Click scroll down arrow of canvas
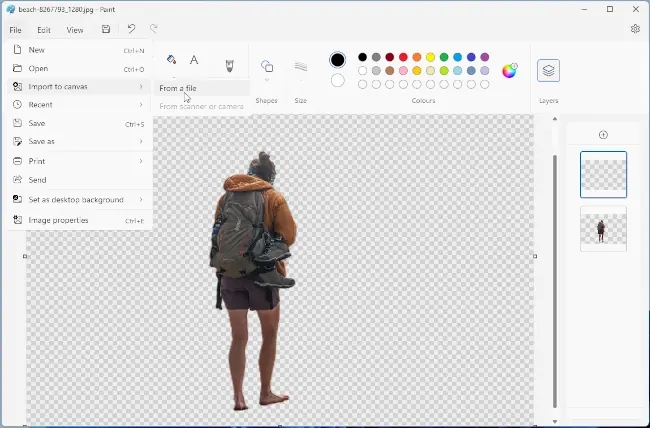Screen dimensions: 650x428 pyautogui.click(x=555, y=421)
